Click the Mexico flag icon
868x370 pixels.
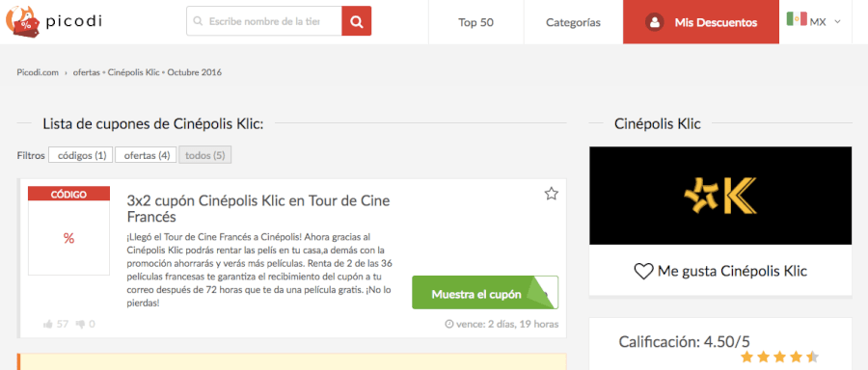pyautogui.click(x=797, y=19)
